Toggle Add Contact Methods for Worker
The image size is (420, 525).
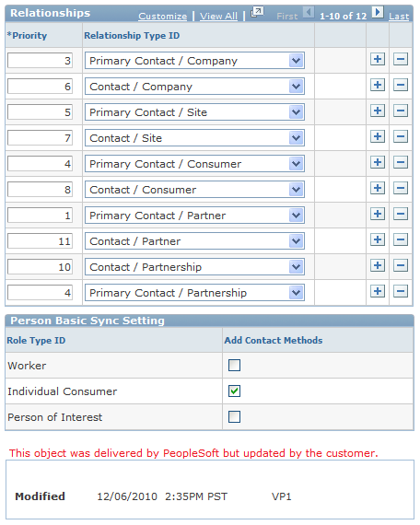pos(234,366)
